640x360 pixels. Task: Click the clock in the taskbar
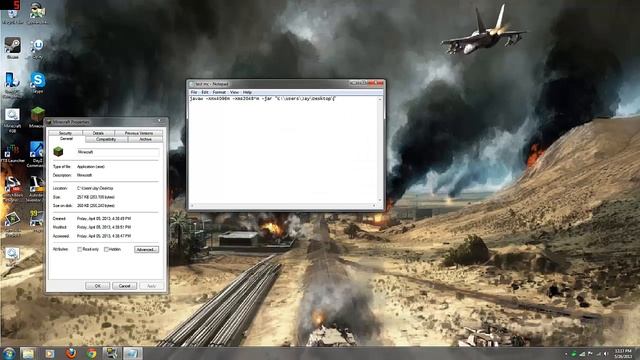(623, 353)
